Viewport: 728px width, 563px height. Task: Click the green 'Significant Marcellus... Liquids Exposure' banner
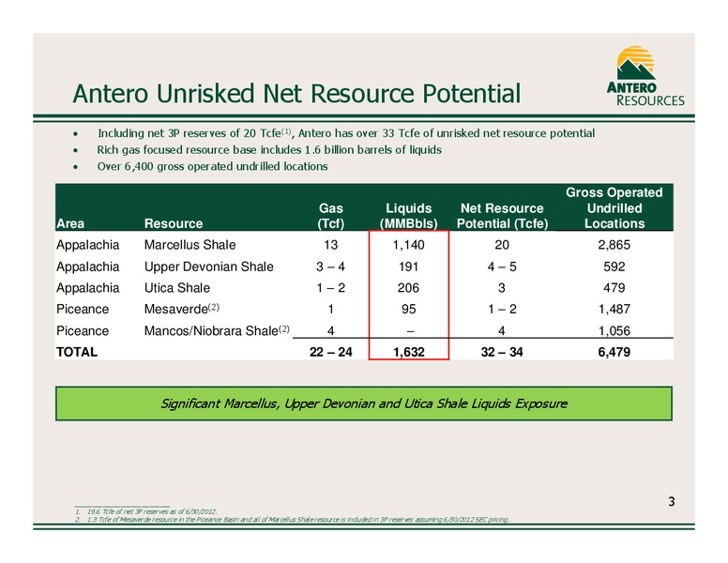[x=364, y=403]
